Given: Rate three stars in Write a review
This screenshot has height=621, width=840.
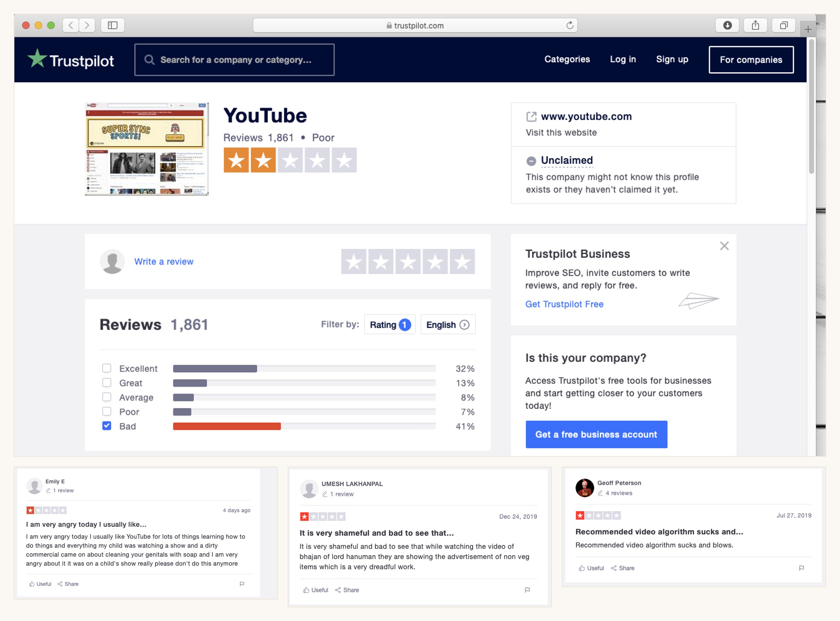Looking at the screenshot, I should tap(408, 261).
